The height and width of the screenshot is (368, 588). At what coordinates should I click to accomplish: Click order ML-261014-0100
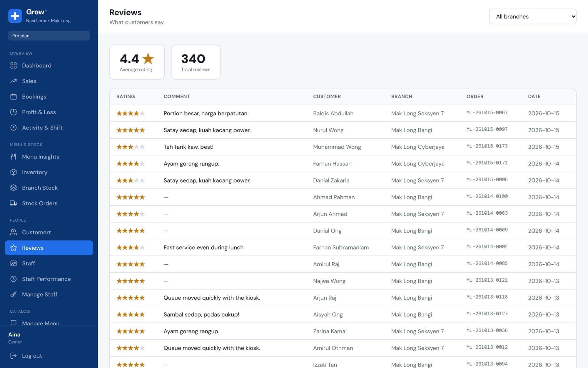(x=487, y=196)
